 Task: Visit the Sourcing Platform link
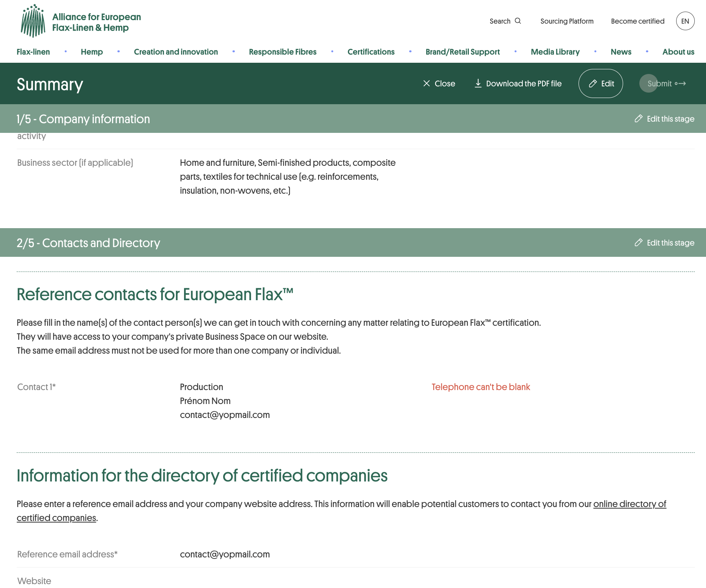[567, 21]
